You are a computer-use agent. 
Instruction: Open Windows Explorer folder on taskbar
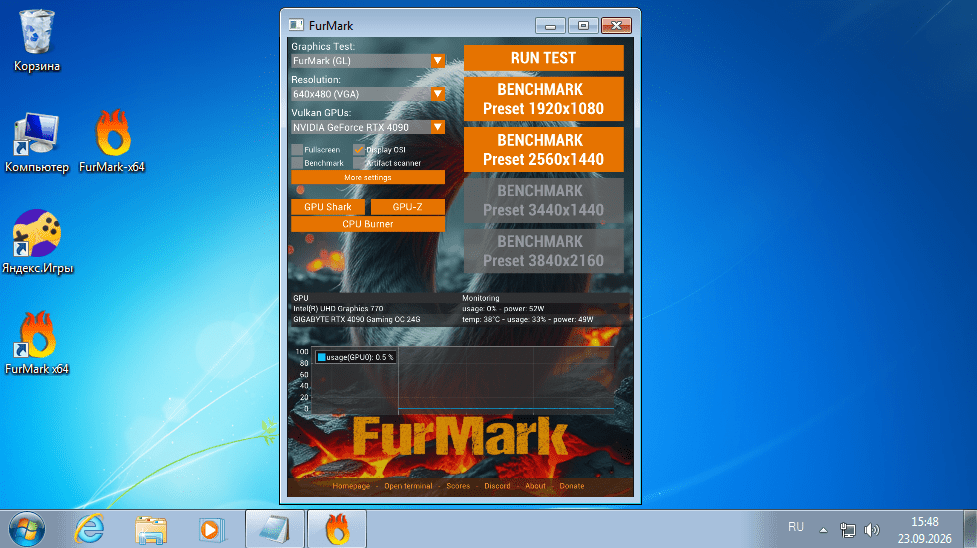point(151,530)
